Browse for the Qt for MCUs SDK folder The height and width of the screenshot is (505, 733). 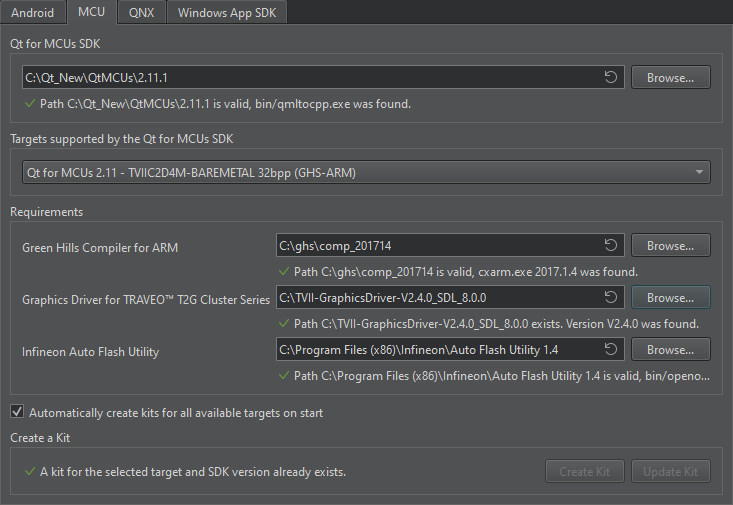tap(670, 77)
